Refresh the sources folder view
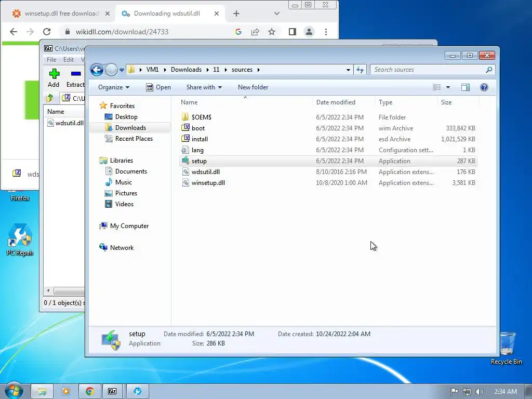 pyautogui.click(x=360, y=70)
